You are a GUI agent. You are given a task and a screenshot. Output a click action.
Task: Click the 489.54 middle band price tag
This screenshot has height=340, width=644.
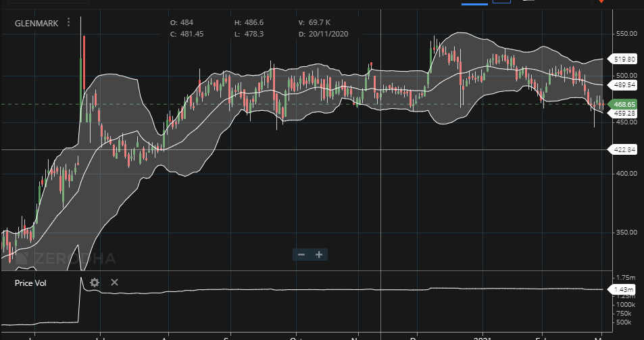point(622,85)
